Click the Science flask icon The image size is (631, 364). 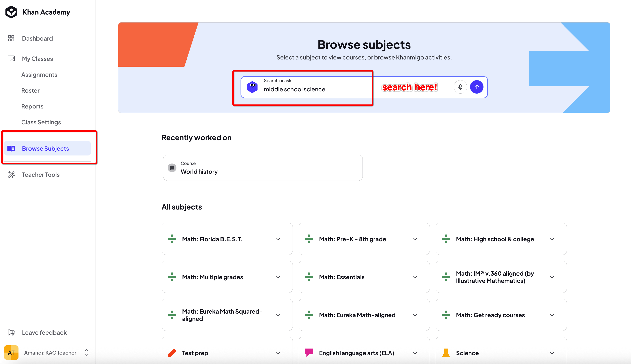446,353
